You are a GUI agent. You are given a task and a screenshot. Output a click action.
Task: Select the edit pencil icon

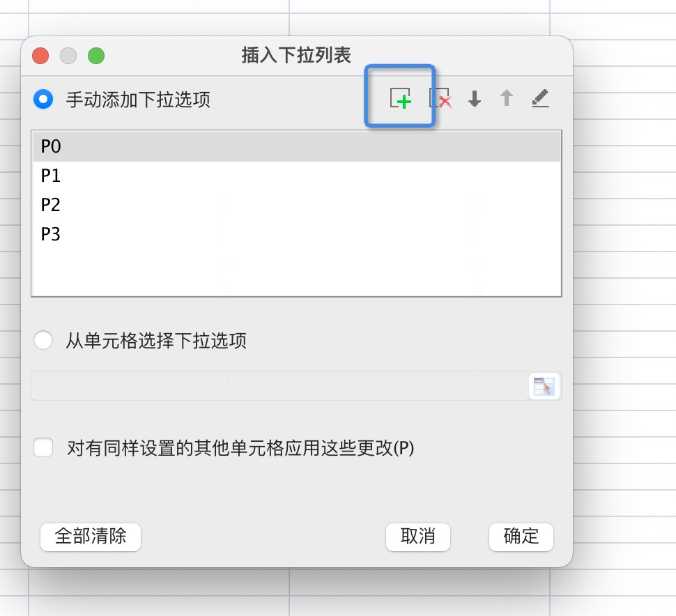coord(540,99)
